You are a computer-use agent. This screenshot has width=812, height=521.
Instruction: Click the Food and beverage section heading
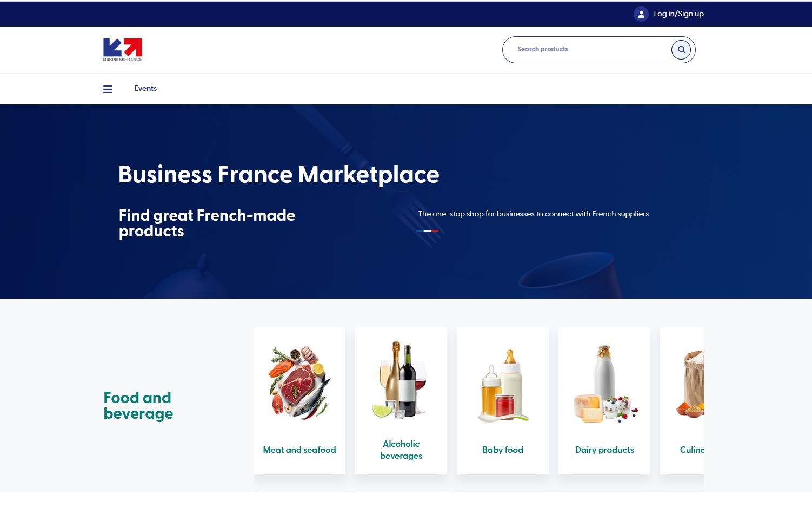tap(138, 405)
